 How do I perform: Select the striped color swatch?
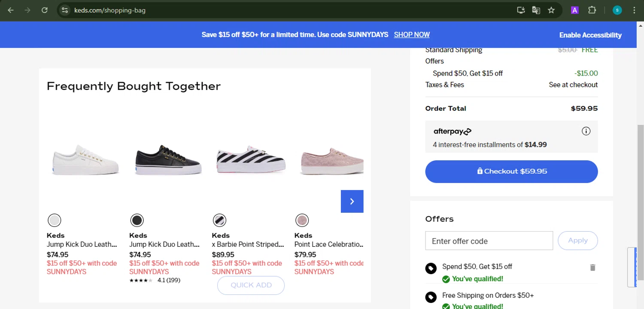click(219, 220)
